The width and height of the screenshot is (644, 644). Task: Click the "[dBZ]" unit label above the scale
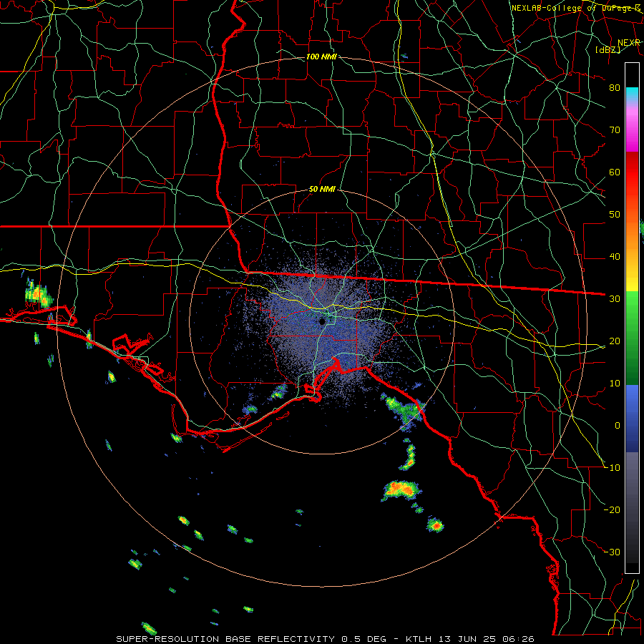click(608, 49)
